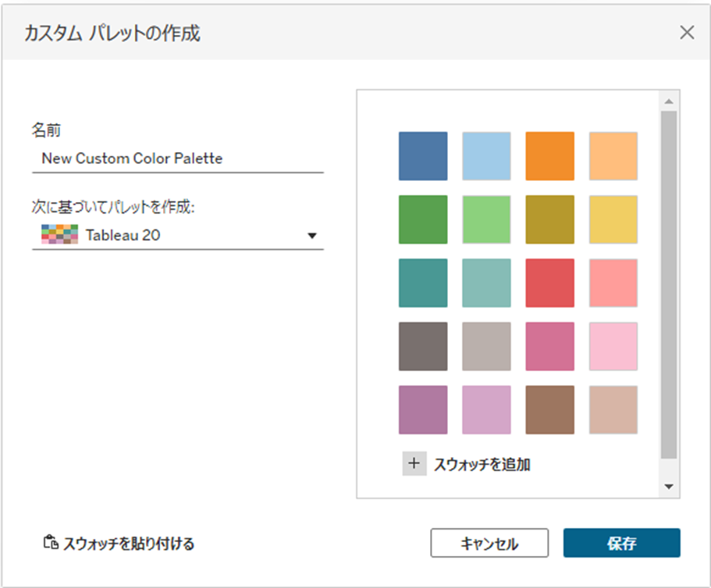Click the palette name input field
711x588 pixels.
tap(177, 158)
